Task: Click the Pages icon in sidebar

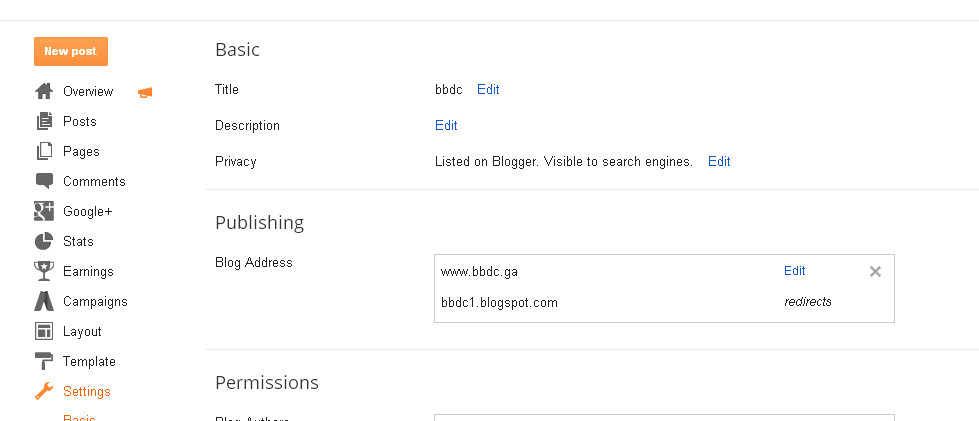Action: (44, 151)
